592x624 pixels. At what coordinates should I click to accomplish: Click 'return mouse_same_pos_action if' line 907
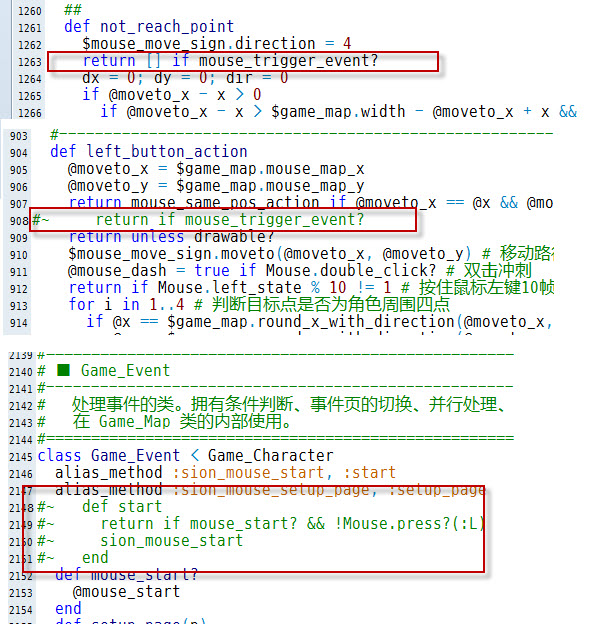coord(311,203)
